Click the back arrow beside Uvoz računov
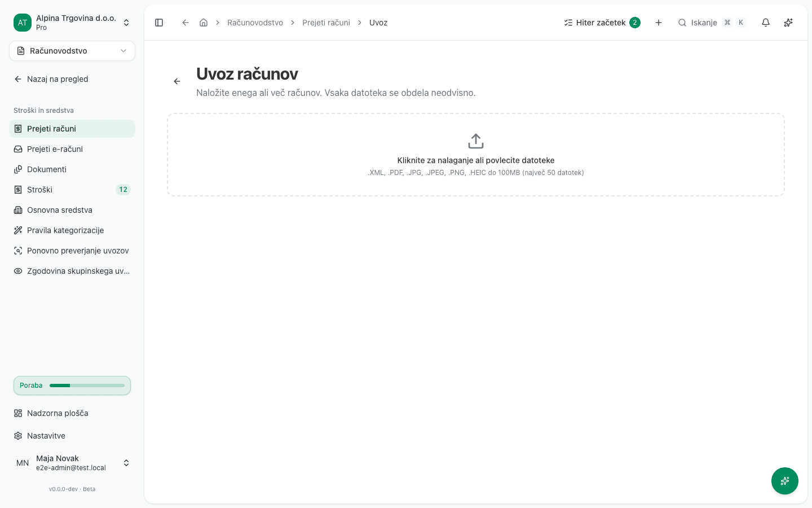This screenshot has height=508, width=812. pos(177,81)
